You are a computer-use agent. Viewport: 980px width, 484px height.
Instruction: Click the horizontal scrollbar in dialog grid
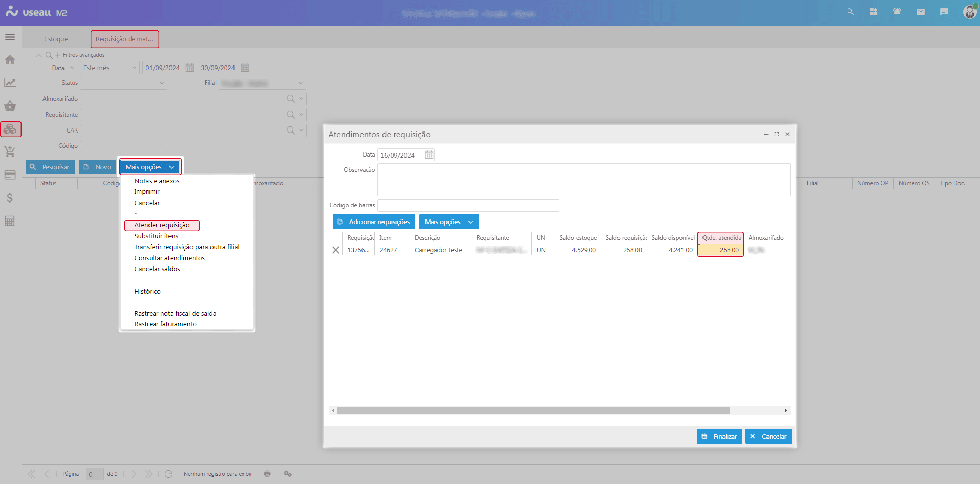click(532, 411)
